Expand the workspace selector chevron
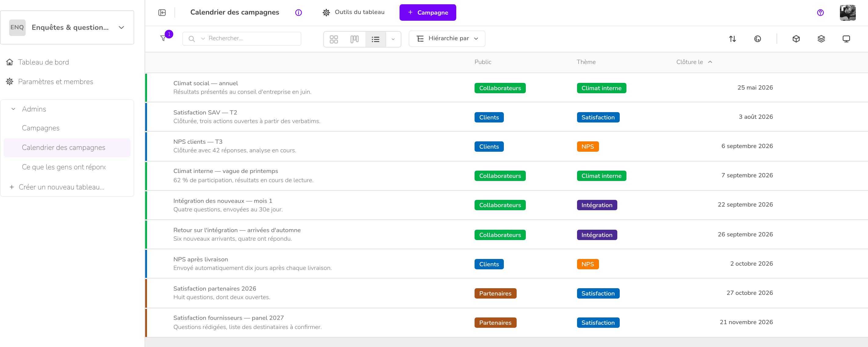The width and height of the screenshot is (868, 347). coord(122,27)
